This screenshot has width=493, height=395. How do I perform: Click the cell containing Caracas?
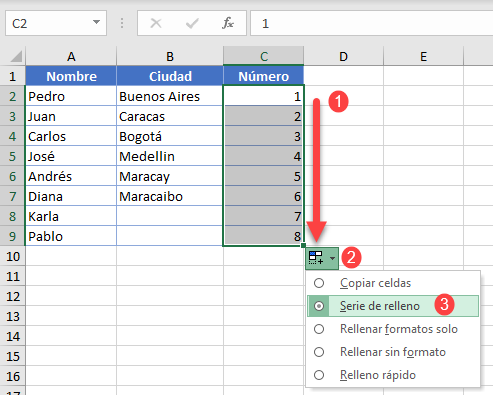[x=170, y=116]
